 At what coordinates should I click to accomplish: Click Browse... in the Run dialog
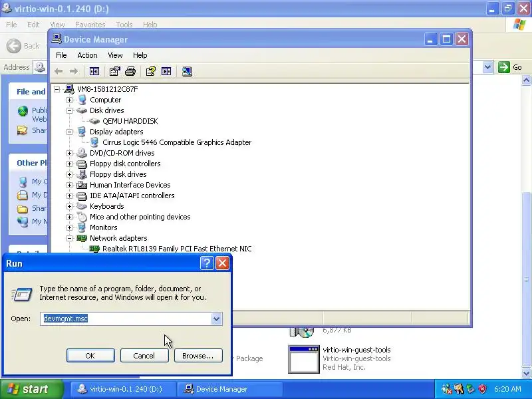coord(198,356)
